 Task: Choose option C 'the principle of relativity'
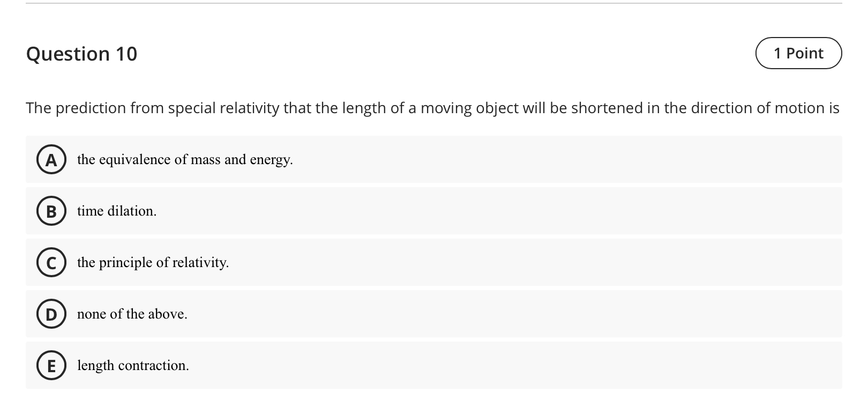tap(153, 263)
